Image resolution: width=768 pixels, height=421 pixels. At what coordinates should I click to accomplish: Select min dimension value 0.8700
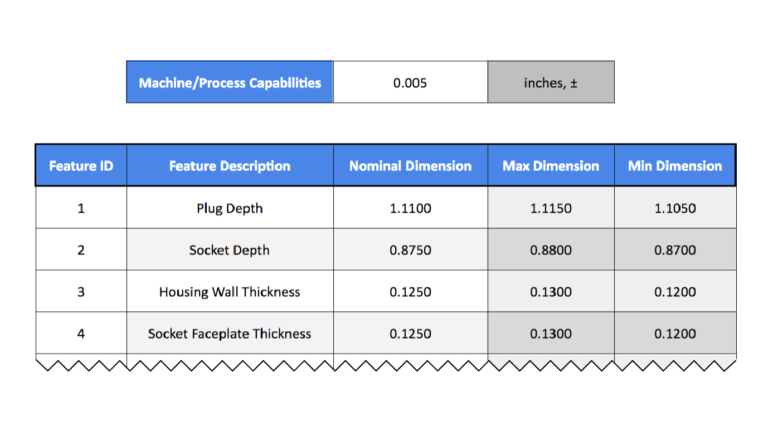pyautogui.click(x=675, y=250)
